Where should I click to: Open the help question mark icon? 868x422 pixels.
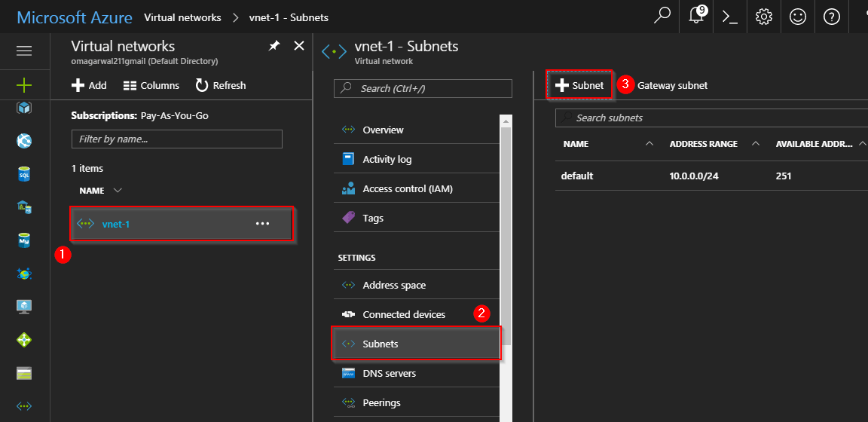point(832,17)
